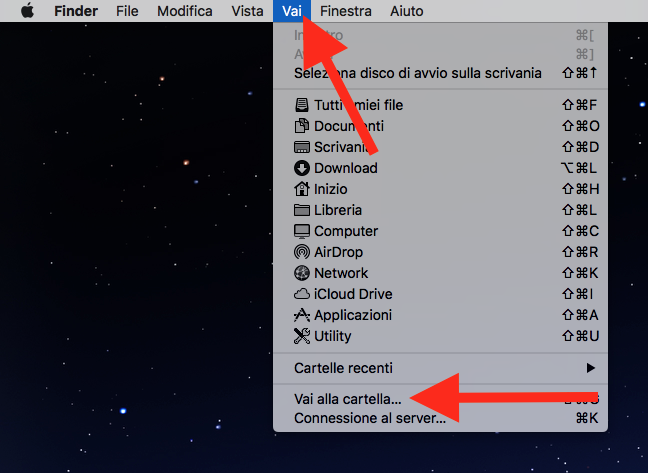Click the Download arrow icon
The height and width of the screenshot is (473, 648).
(x=302, y=168)
